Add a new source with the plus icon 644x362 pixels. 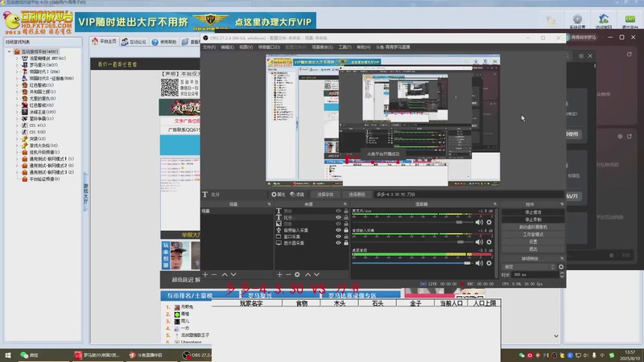click(x=279, y=274)
